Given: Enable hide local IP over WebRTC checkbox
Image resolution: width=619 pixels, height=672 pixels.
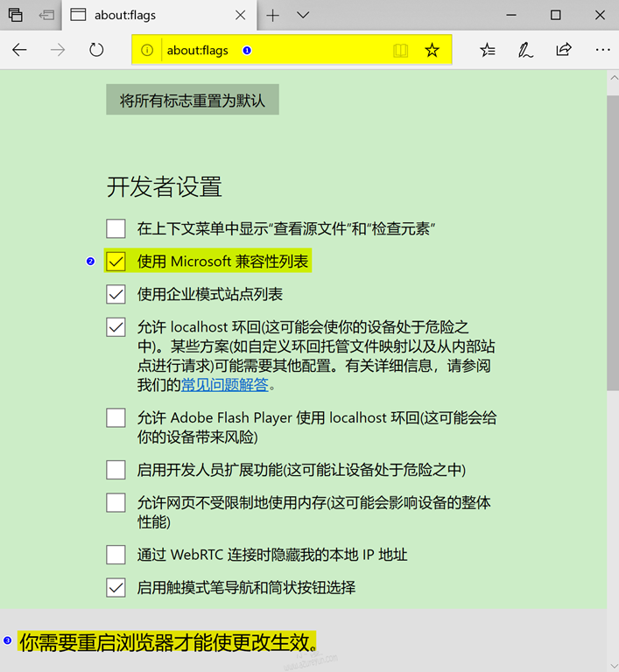Looking at the screenshot, I should [x=116, y=555].
